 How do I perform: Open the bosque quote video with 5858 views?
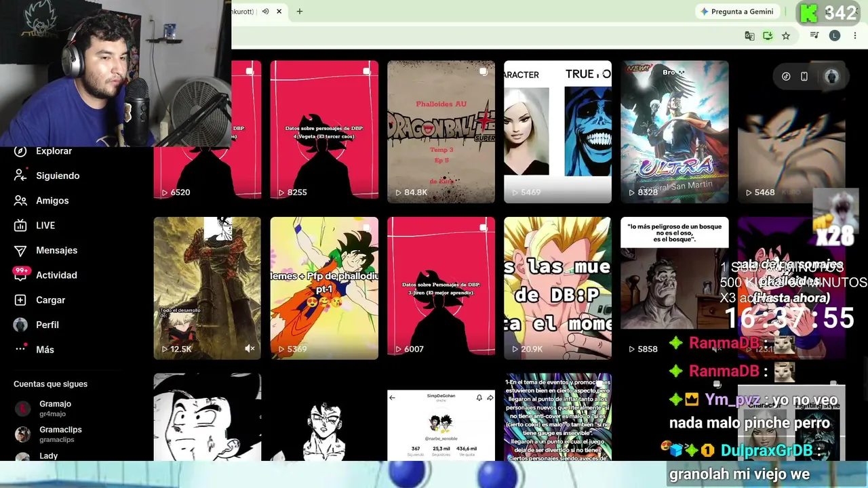pyautogui.click(x=675, y=288)
